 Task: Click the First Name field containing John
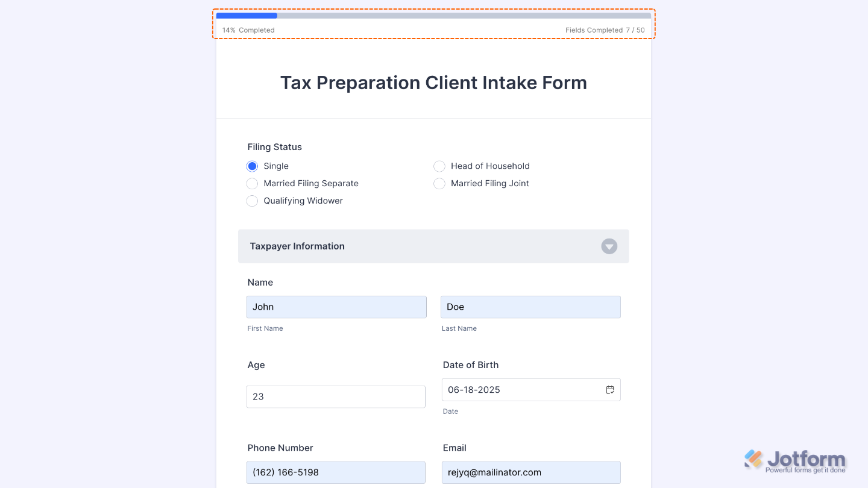(336, 307)
